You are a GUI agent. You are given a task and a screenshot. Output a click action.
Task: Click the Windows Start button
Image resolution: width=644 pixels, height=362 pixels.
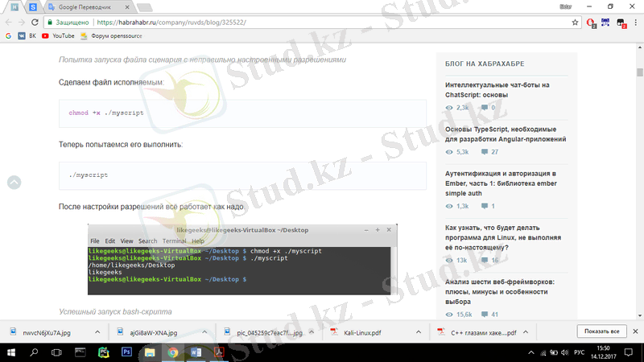coord(11,352)
